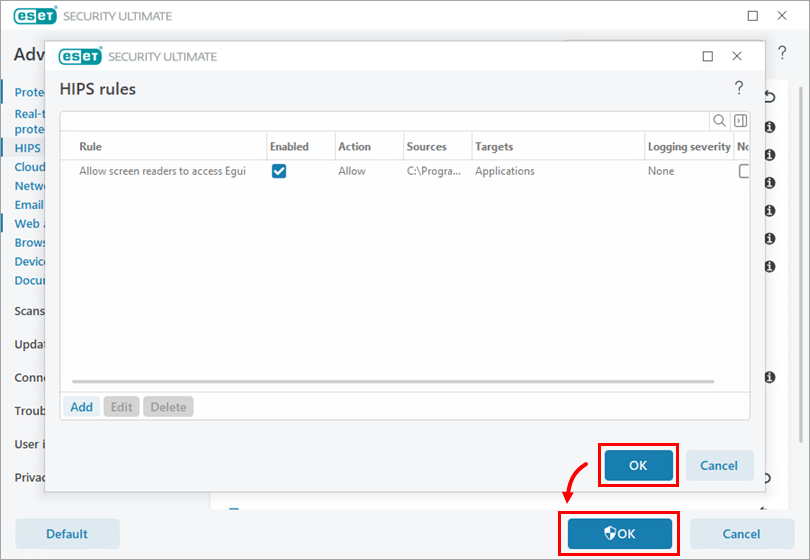Close the HIPS rules dialog window
Image resolution: width=810 pixels, height=560 pixels.
tap(737, 56)
